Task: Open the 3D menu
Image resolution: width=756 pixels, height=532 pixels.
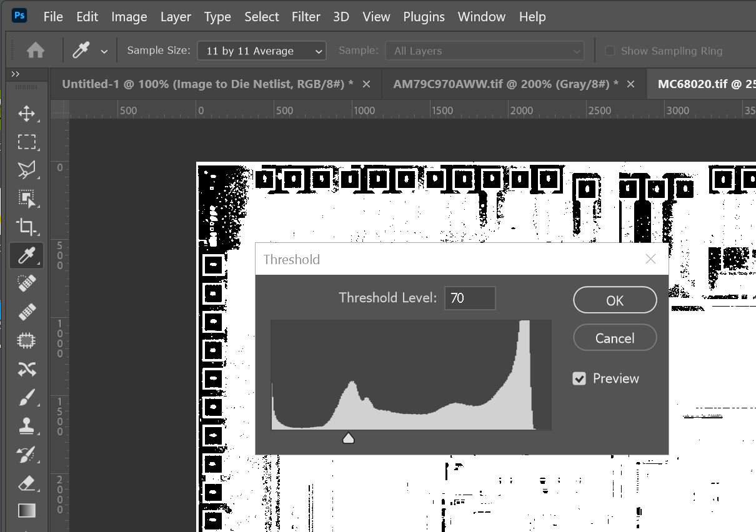Action: coord(341,17)
